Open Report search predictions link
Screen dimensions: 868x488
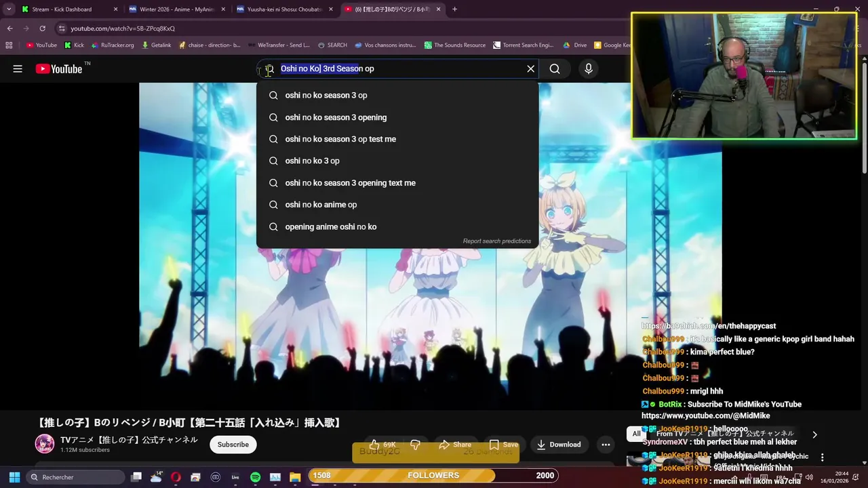[497, 241]
